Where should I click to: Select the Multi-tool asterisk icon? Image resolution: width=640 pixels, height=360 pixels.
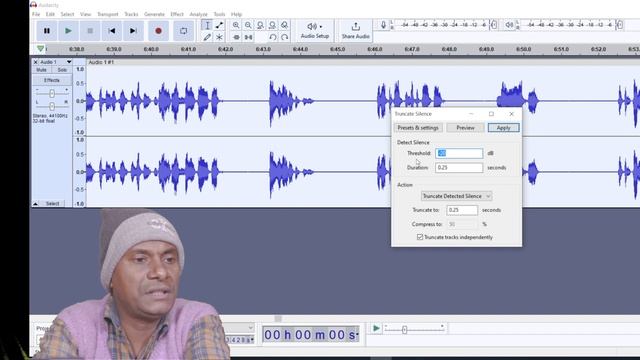pyautogui.click(x=219, y=37)
